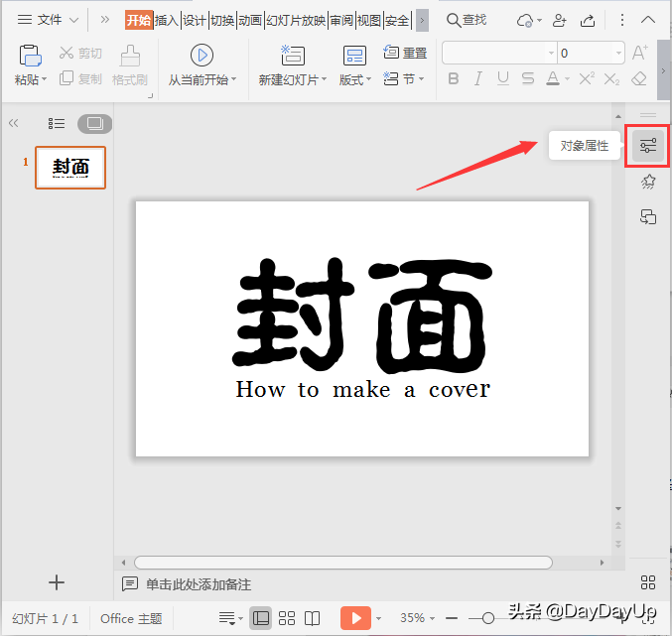Click the Reset button

[x=406, y=54]
